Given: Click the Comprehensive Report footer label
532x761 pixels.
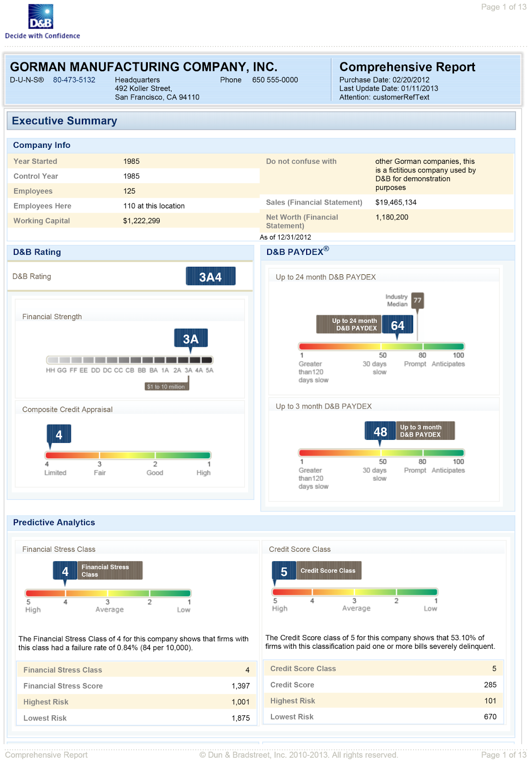Looking at the screenshot, I should point(46,755).
